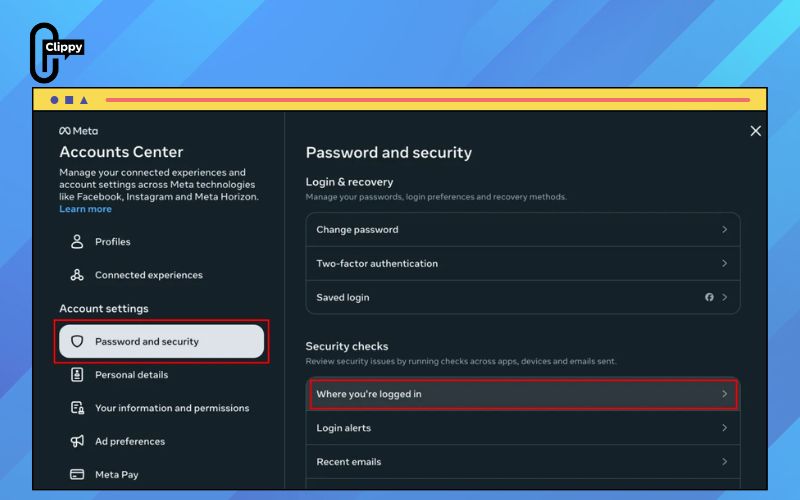Click the Your information and permissions icon

(77, 408)
